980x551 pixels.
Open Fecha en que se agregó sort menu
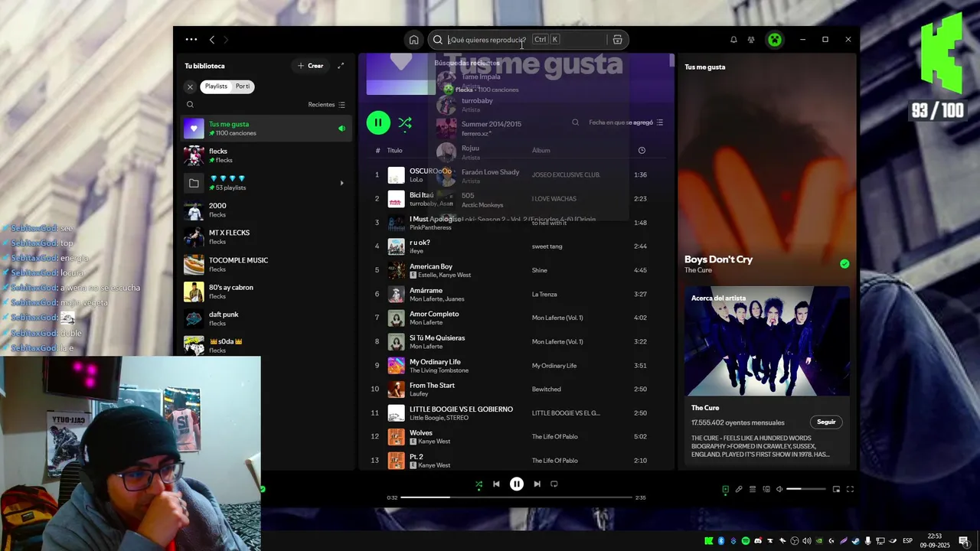[626, 122]
